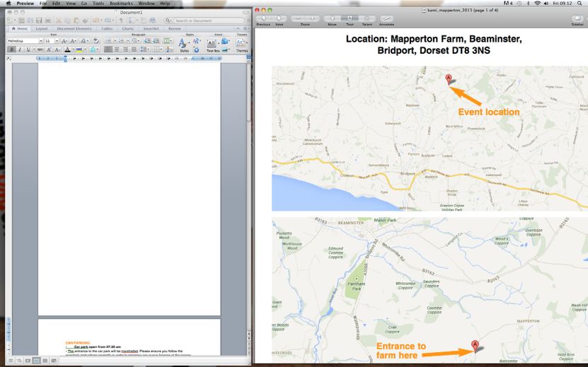
Task: Open the Bookmarks menu in menu bar
Action: [121, 4]
